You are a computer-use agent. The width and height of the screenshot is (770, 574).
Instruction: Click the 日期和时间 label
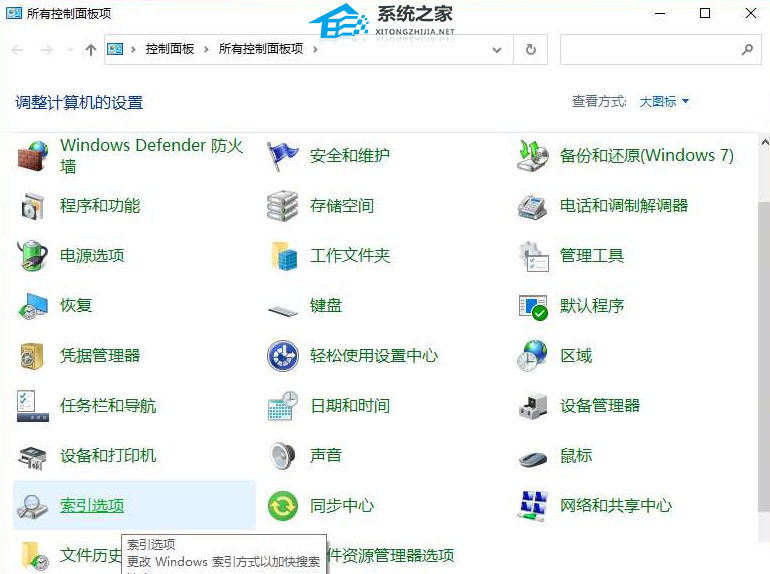(350, 406)
